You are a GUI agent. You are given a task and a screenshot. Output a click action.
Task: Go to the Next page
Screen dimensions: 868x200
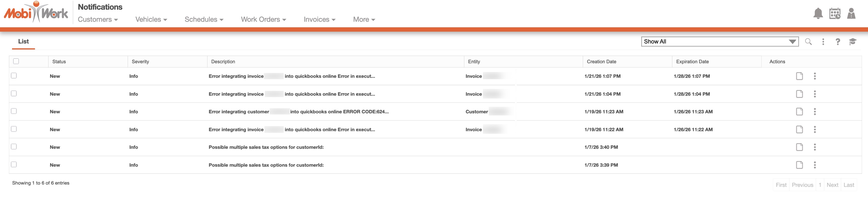832,185
